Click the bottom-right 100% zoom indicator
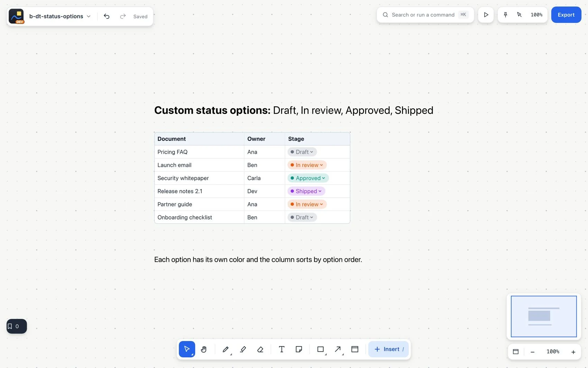Viewport: 588px width, 368px height. point(553,352)
